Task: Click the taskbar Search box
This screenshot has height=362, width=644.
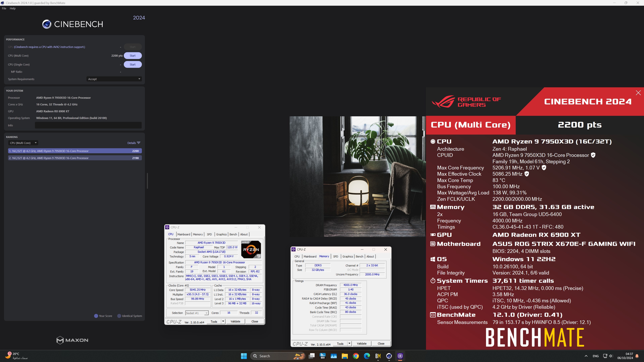Action: tap(278, 356)
